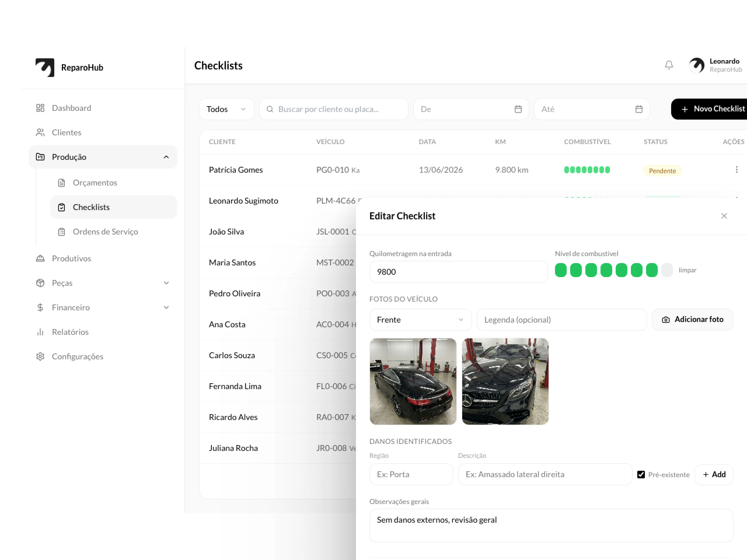Screen dimensions: 747x560
Task: Click the Dashboard grid icon
Action: [x=40, y=108]
